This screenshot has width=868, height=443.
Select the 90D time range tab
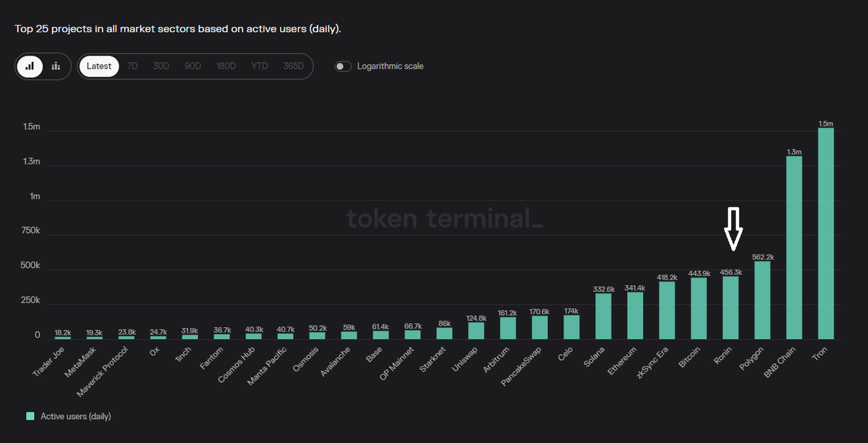pyautogui.click(x=192, y=66)
